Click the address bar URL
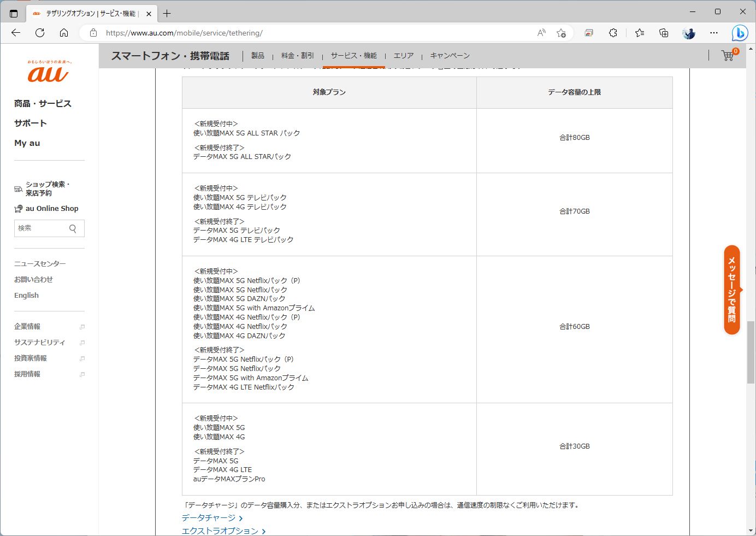Image resolution: width=756 pixels, height=536 pixels. pos(184,33)
